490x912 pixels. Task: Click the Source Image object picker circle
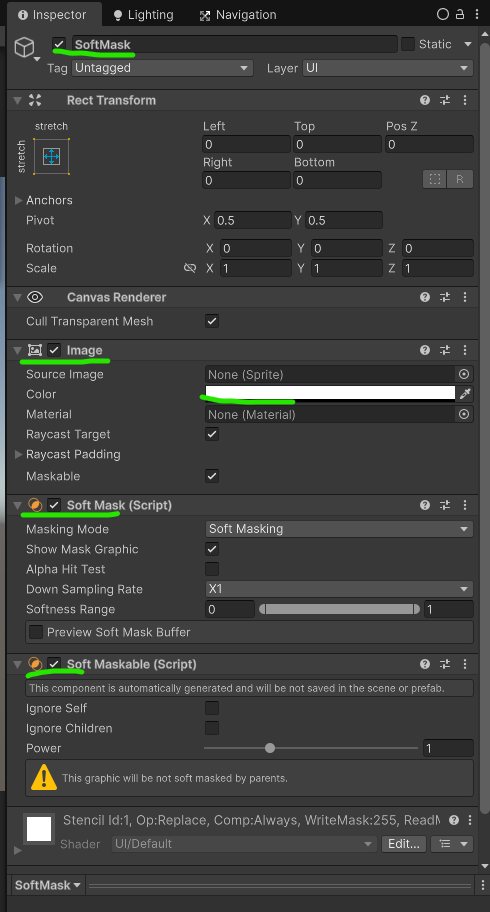tap(464, 374)
